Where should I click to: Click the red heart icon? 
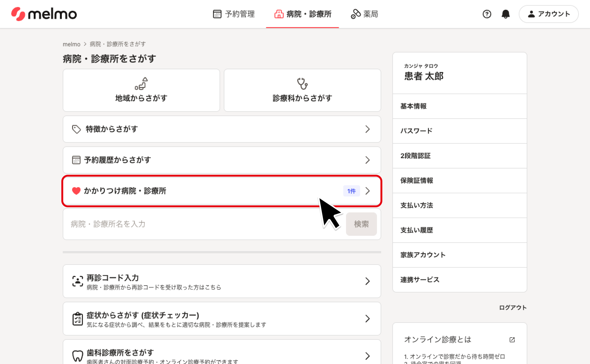(x=76, y=191)
